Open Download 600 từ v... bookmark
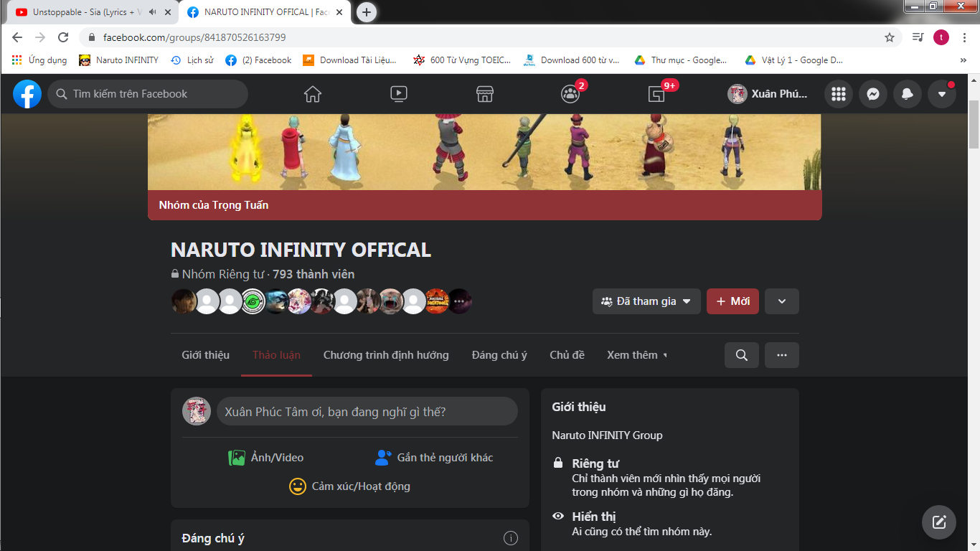The image size is (980, 551). [x=572, y=60]
